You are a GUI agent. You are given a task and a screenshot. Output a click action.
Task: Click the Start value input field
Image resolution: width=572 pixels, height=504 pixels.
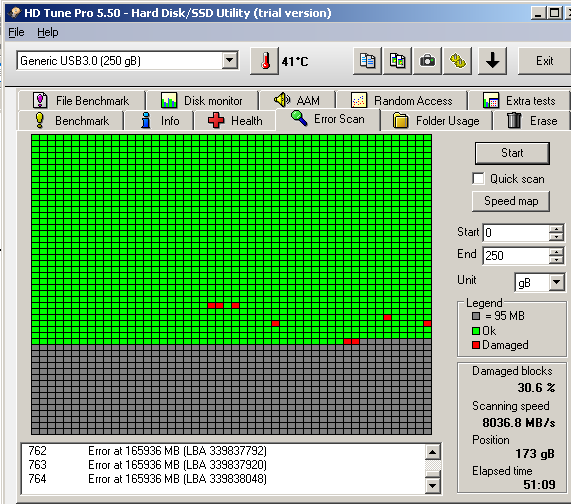(x=516, y=233)
